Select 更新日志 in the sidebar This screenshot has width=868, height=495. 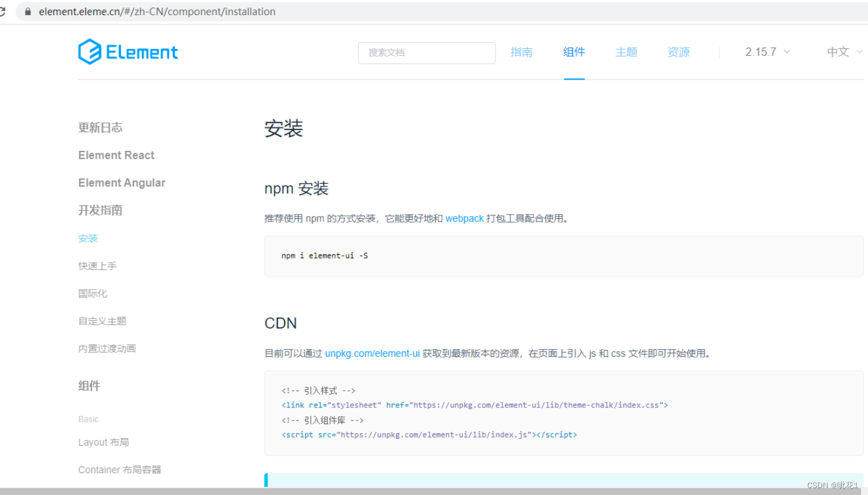click(100, 127)
